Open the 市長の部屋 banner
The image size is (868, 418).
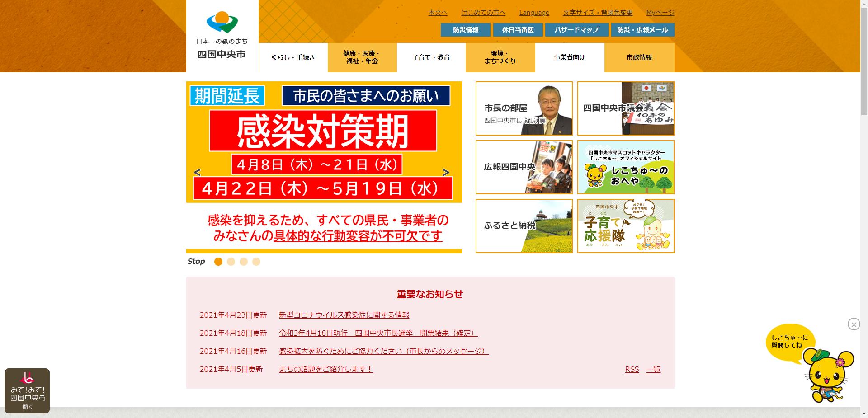(524, 108)
